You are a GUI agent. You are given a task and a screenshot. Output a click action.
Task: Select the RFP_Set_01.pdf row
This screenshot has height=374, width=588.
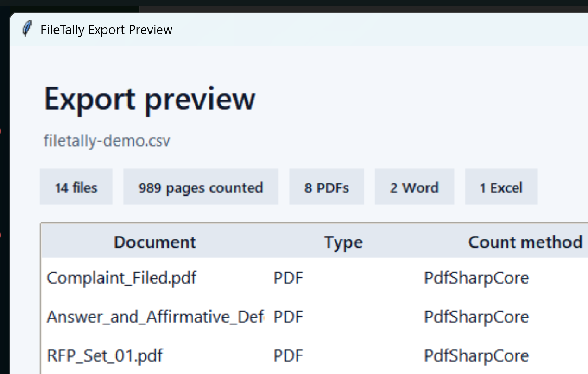point(104,355)
